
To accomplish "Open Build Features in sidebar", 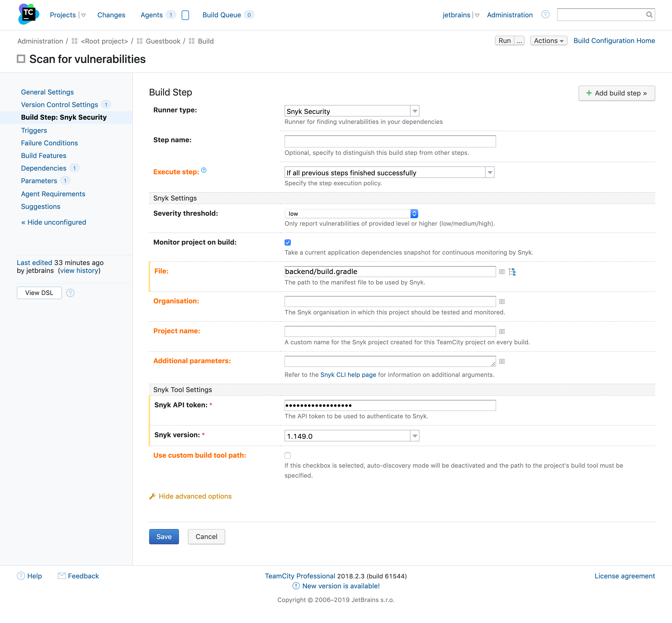I will 44,156.
